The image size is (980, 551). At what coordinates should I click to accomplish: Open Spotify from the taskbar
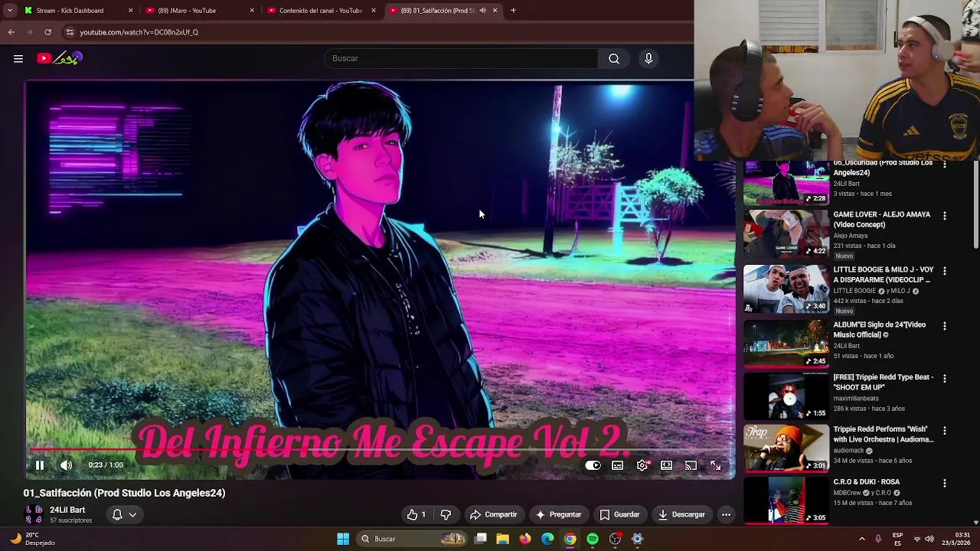[x=593, y=539]
